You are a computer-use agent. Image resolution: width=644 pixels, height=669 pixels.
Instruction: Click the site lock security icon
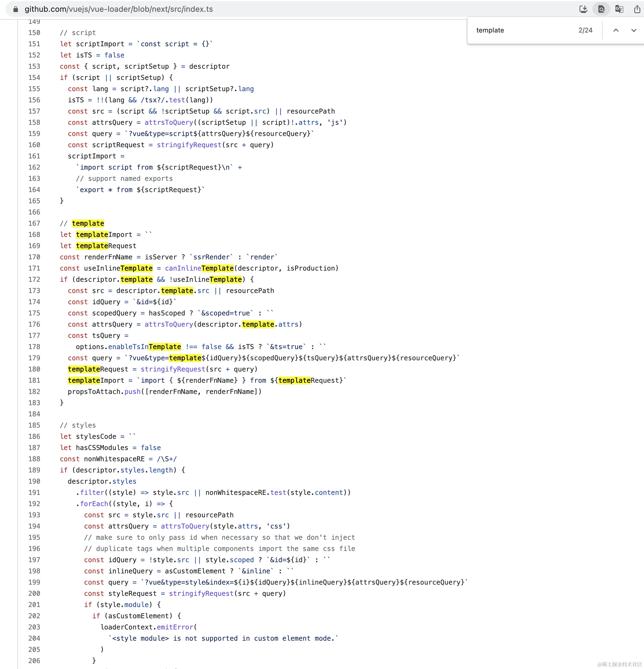(x=15, y=9)
